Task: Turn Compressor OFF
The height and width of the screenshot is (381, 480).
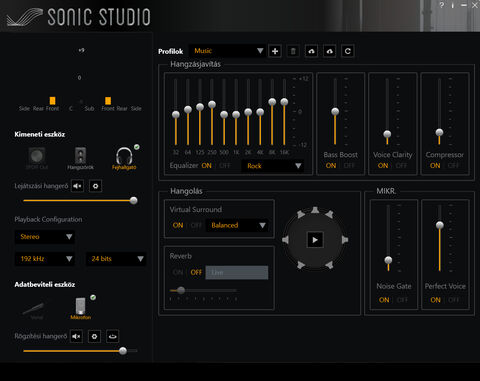Action: pyautogui.click(x=453, y=166)
